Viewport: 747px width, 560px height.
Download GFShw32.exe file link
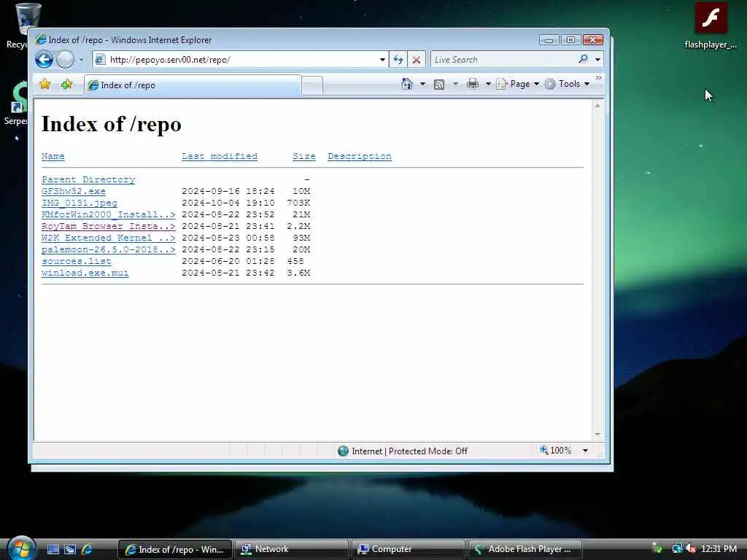tap(74, 191)
